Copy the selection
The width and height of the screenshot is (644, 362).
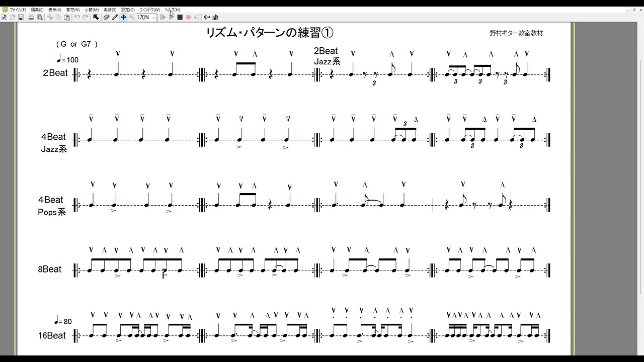[59, 17]
